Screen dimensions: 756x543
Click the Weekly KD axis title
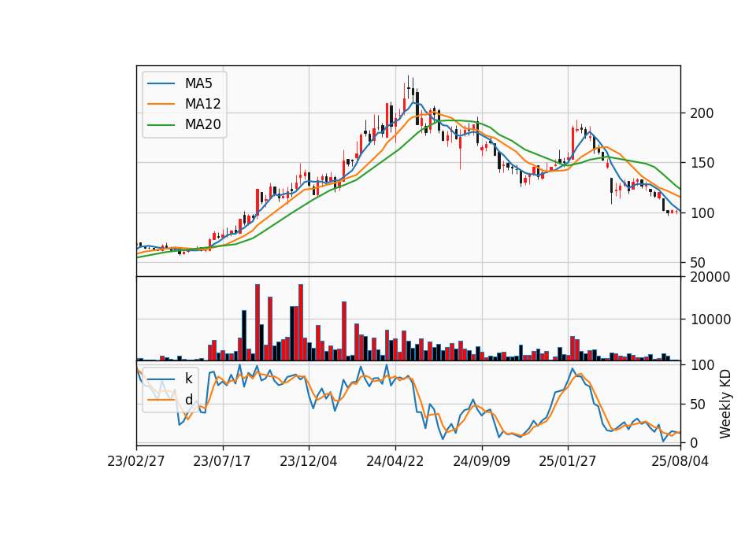coord(725,404)
